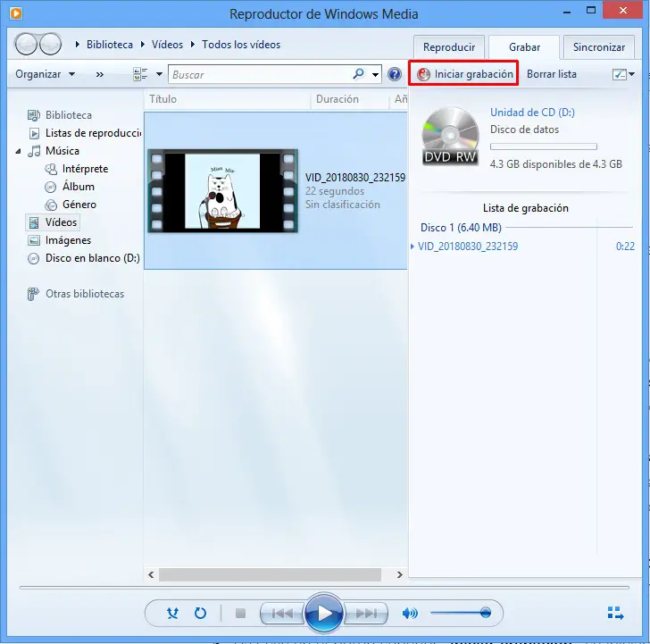650x644 pixels.
Task: Show hidden toolbar commands with double chevron
Action: pos(99,75)
